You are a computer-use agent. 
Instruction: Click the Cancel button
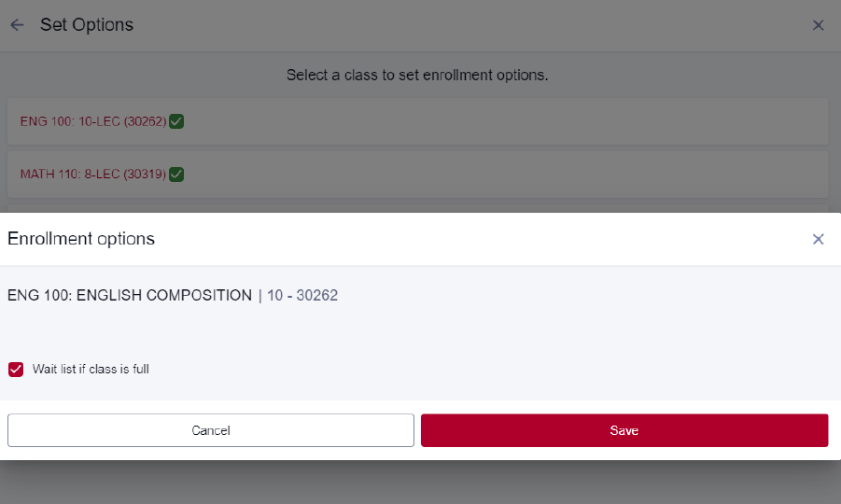click(x=211, y=430)
